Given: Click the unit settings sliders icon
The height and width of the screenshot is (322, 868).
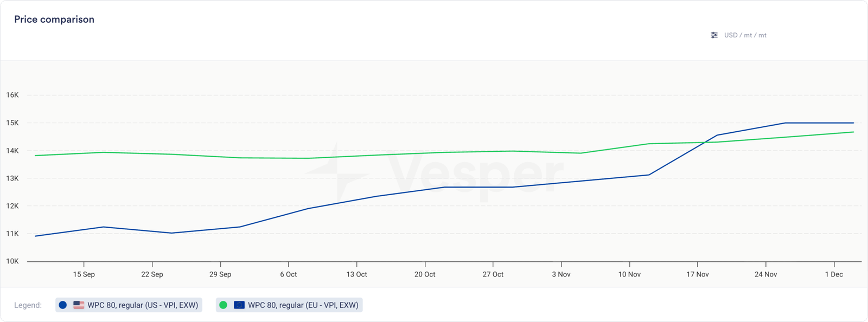Looking at the screenshot, I should pos(714,35).
